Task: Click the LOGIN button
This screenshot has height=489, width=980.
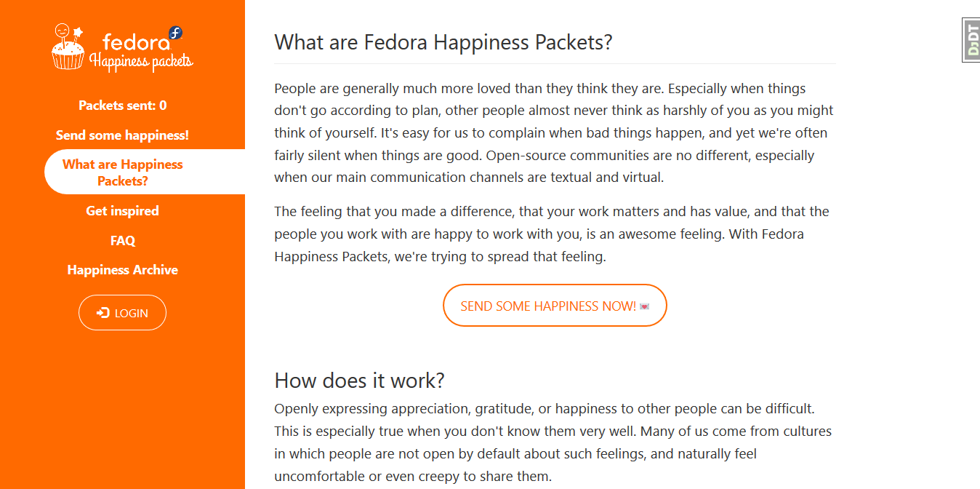Action: [122, 313]
